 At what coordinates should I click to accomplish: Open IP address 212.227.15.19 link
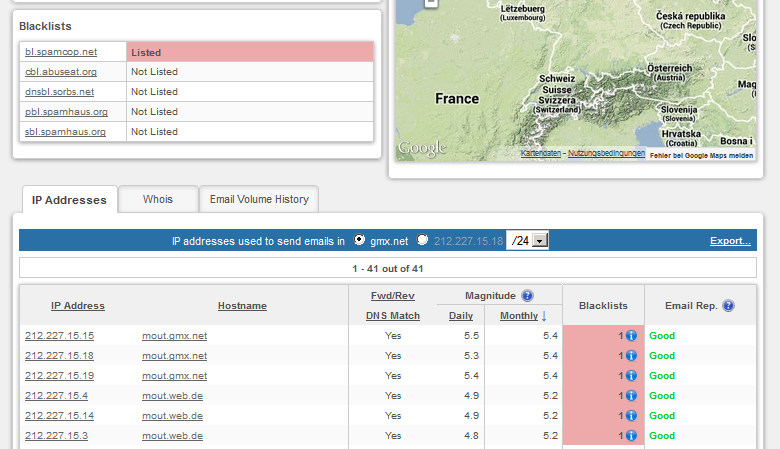(59, 375)
